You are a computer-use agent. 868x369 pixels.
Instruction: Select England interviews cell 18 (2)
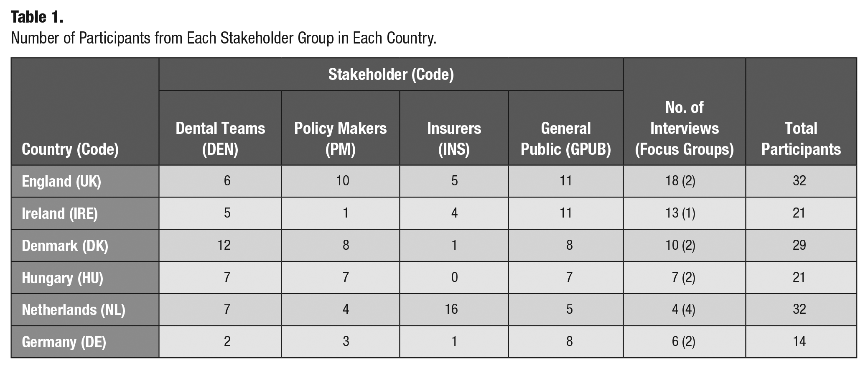coord(685,181)
